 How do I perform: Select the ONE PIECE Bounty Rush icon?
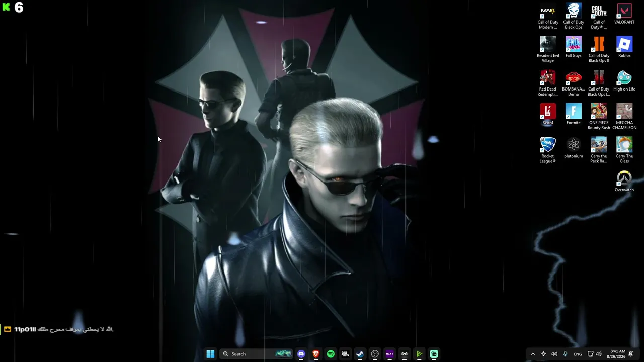(599, 117)
